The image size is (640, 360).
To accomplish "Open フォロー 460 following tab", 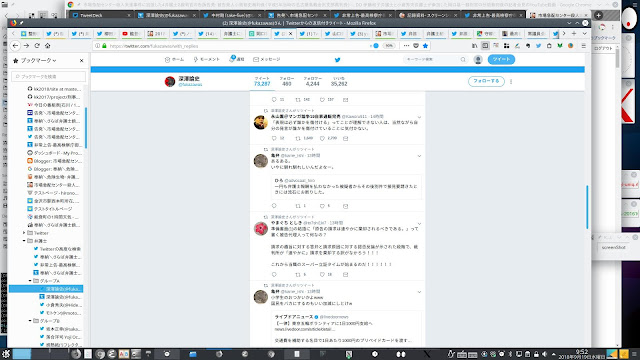I will pos(287,81).
